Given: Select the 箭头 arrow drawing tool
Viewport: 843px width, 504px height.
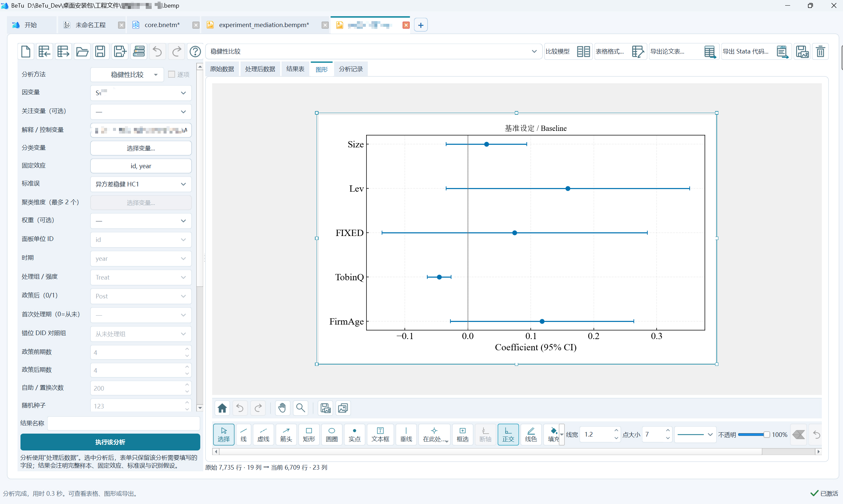Looking at the screenshot, I should click(x=286, y=434).
